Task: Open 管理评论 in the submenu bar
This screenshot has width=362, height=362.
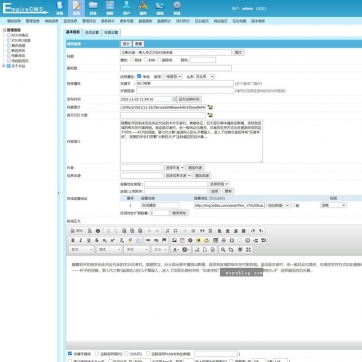Action: (x=89, y=21)
